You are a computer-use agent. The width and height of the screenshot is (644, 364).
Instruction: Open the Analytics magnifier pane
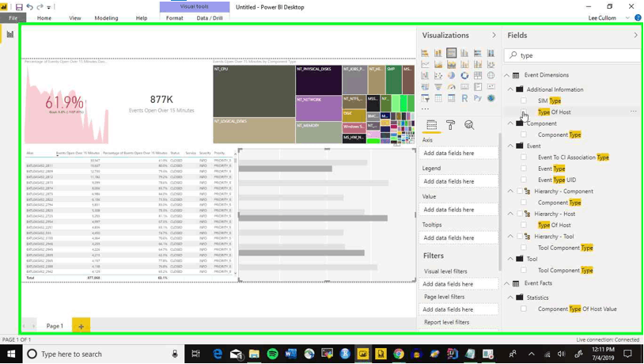(469, 125)
